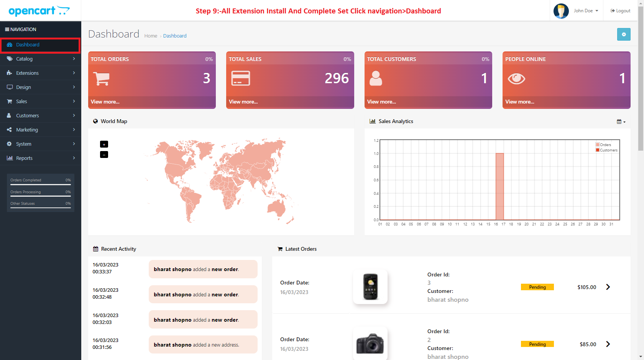Click the Total Customers person icon
The height and width of the screenshot is (360, 644).
[x=376, y=79]
